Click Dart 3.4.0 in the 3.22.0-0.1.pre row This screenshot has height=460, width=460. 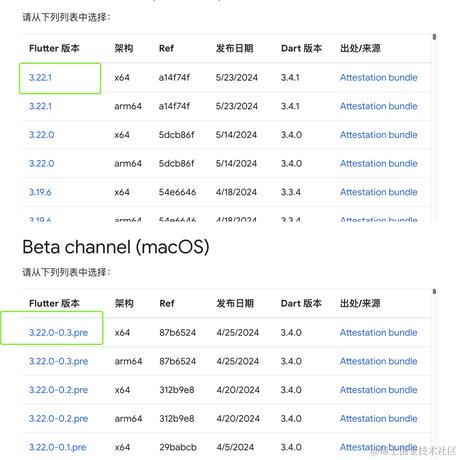pyautogui.click(x=291, y=447)
